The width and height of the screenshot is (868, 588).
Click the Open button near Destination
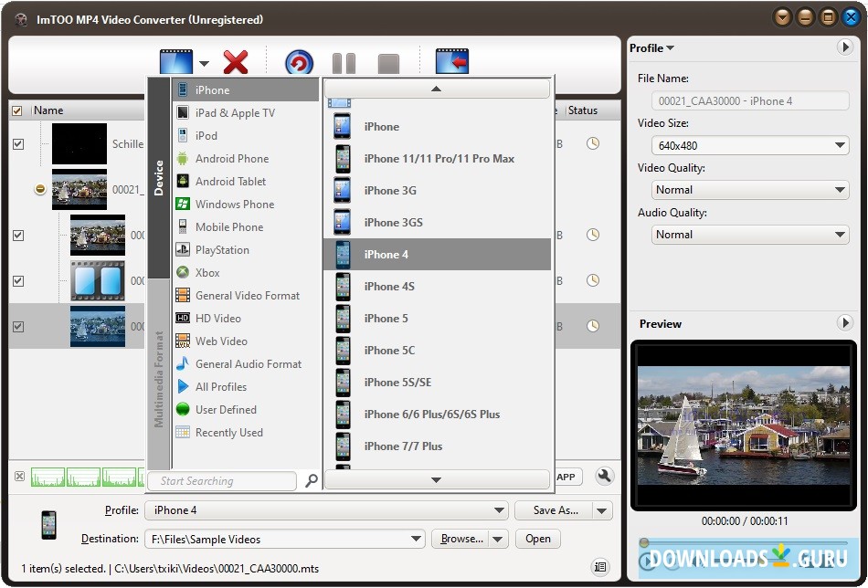[537, 539]
